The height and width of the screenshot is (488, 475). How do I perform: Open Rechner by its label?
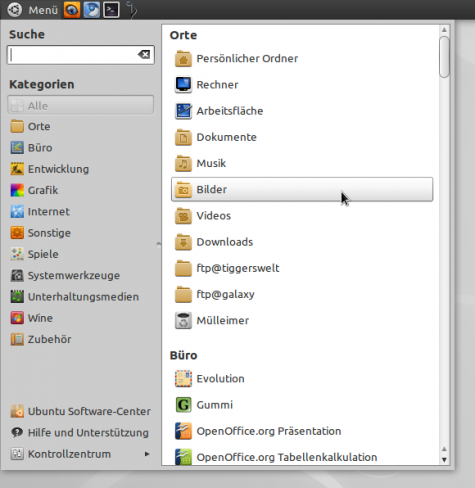217,85
